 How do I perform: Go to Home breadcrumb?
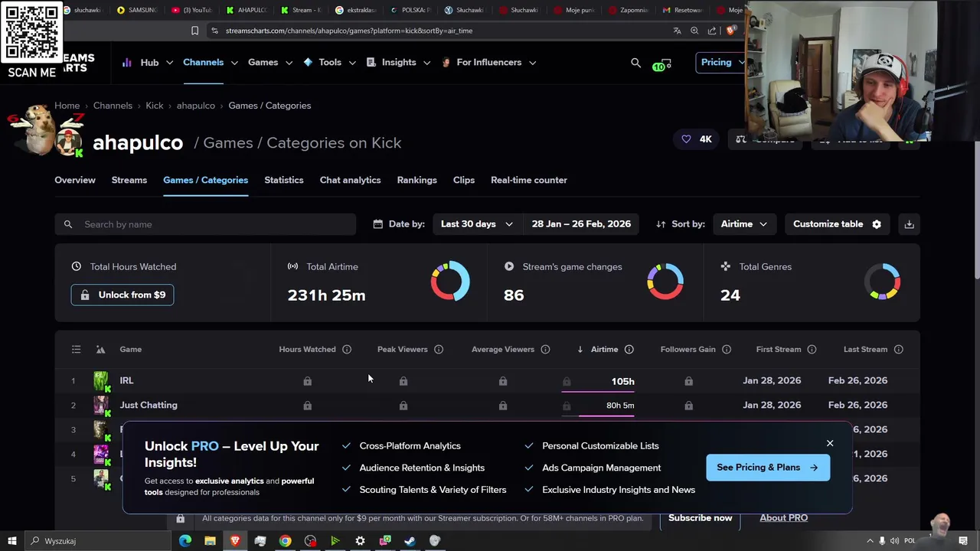point(67,106)
